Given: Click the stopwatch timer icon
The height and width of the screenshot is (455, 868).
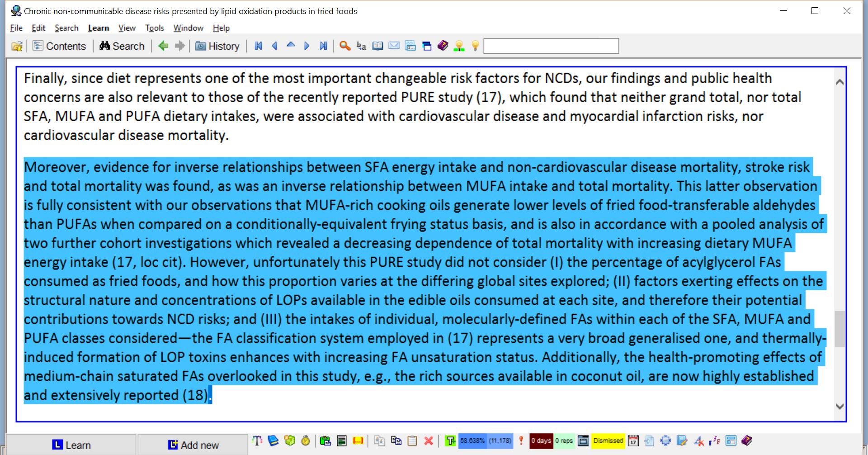Looking at the screenshot, I should 306,441.
